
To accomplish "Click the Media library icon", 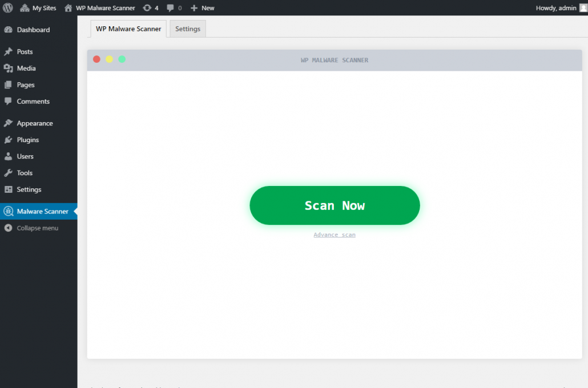I will click(x=8, y=68).
